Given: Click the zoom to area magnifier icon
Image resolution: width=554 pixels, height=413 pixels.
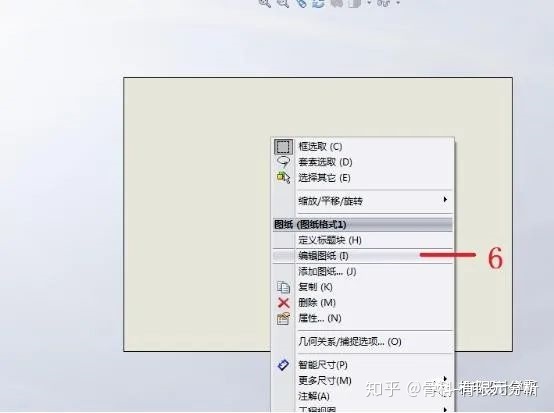Looking at the screenshot, I should 283,3.
